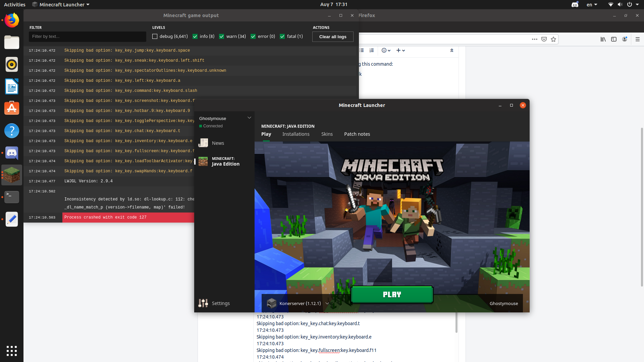Click Discord icon in Ubuntu dock
This screenshot has height=362, width=644.
(x=12, y=153)
